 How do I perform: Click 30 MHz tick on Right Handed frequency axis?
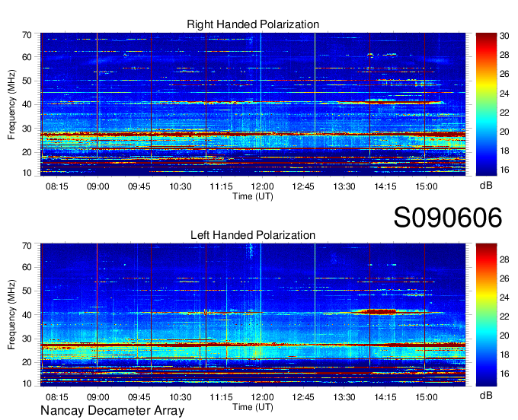pos(27,129)
